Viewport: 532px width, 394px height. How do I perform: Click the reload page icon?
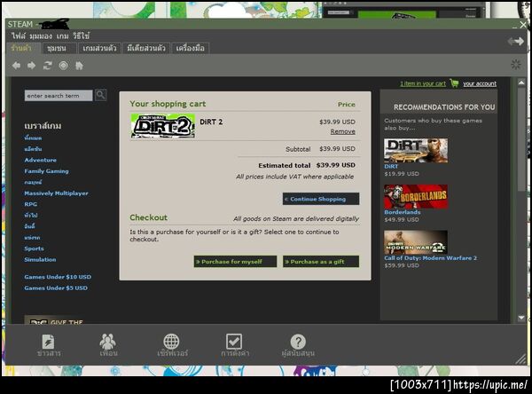click(47, 66)
